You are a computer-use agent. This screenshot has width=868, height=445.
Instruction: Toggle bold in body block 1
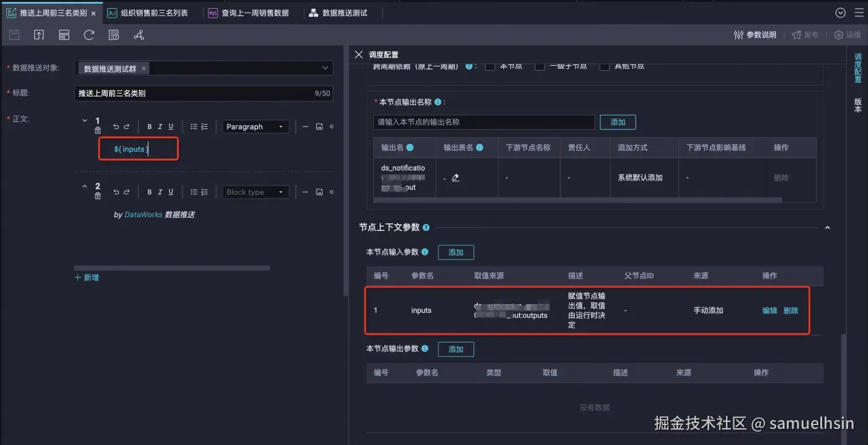coord(149,127)
